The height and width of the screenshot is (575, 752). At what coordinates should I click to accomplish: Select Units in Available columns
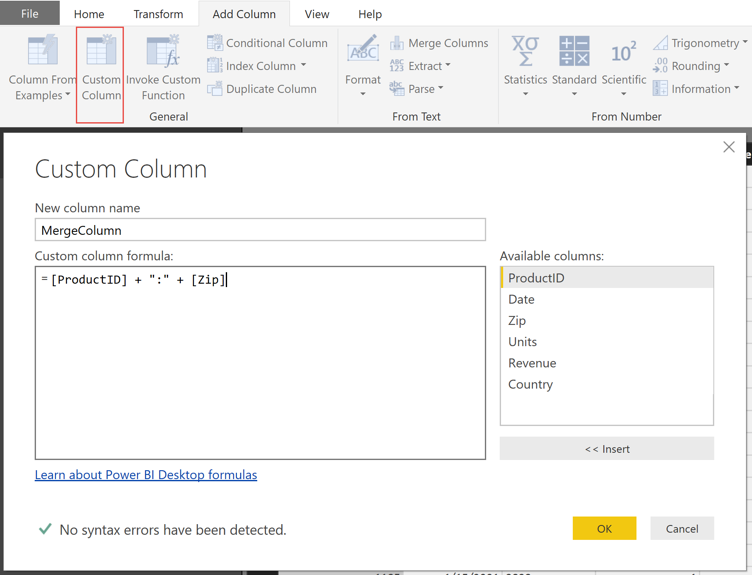(x=607, y=342)
